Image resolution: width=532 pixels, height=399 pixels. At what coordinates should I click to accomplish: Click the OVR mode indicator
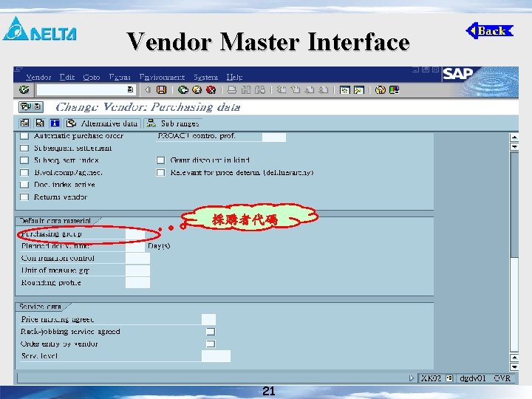[x=502, y=378]
